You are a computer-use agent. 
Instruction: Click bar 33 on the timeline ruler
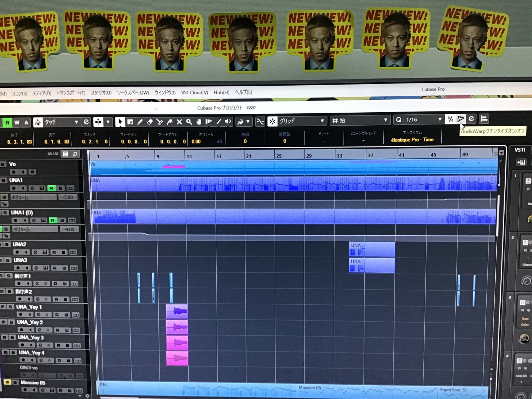[x=339, y=155]
